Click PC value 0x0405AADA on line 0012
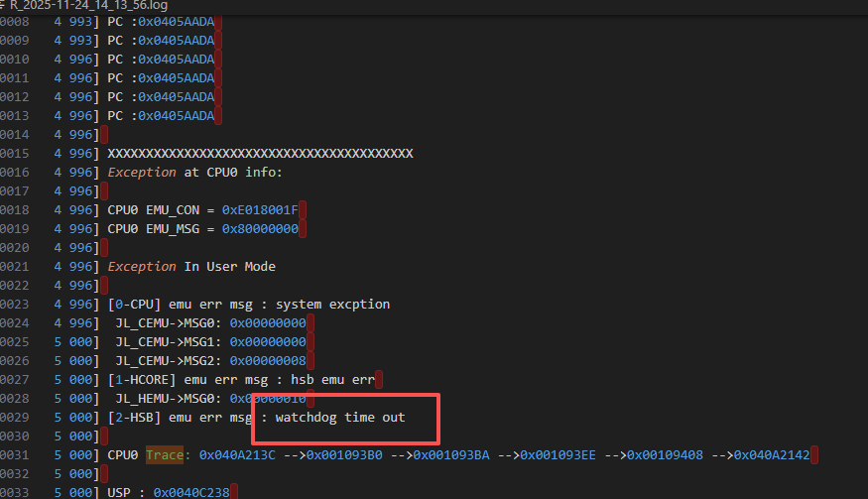868x499 pixels. click(x=176, y=97)
